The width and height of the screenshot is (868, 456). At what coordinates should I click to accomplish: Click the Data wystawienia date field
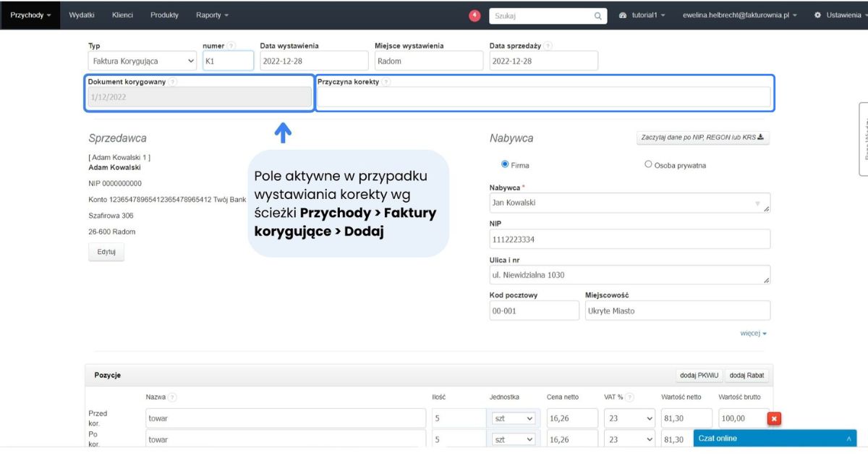pyautogui.click(x=314, y=61)
